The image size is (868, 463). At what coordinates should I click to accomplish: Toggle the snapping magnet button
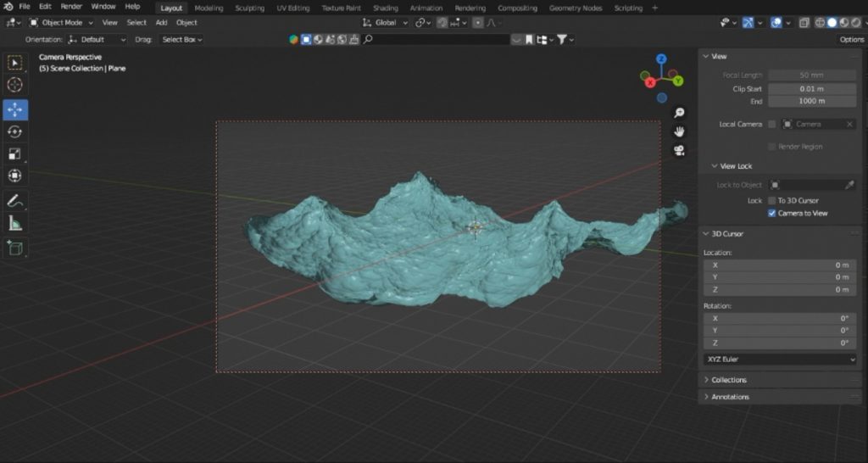coord(442,23)
